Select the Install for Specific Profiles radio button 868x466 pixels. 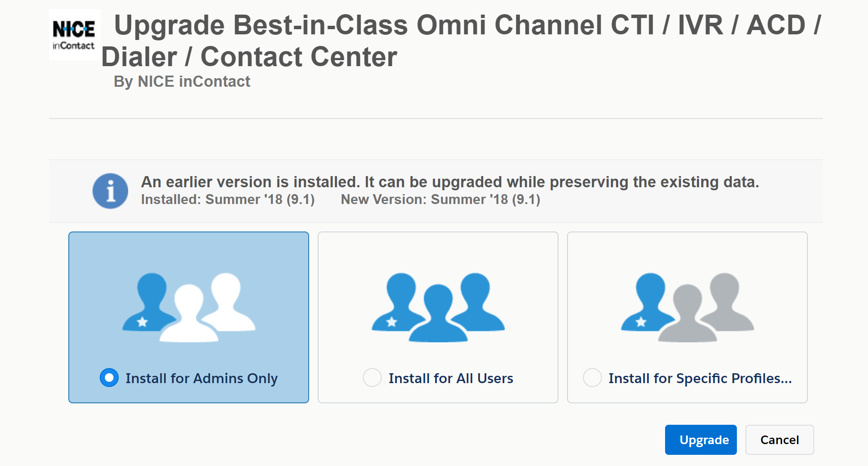coord(592,378)
